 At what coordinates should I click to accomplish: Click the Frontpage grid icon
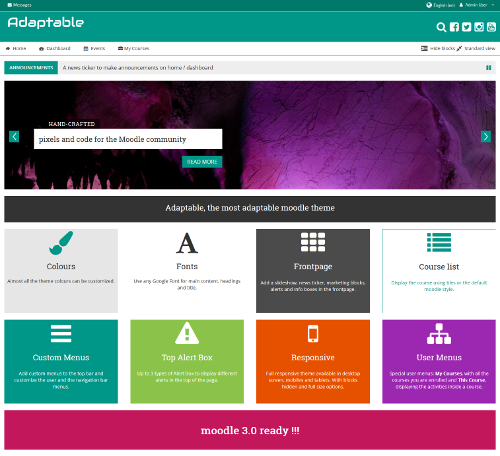pos(313,242)
